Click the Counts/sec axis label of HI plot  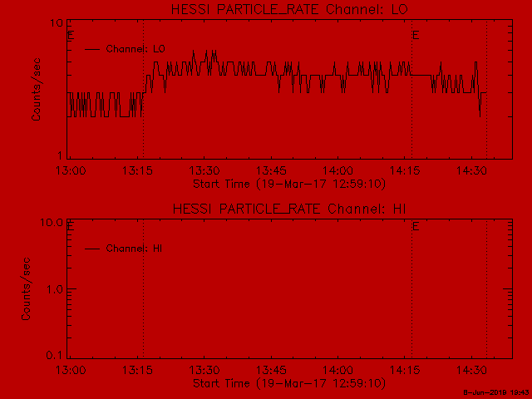tap(26, 288)
